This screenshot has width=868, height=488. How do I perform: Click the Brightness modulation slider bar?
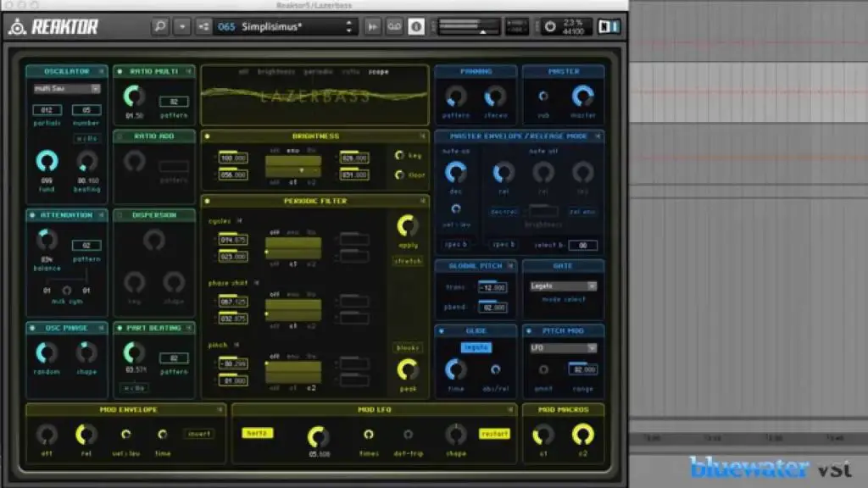point(293,166)
